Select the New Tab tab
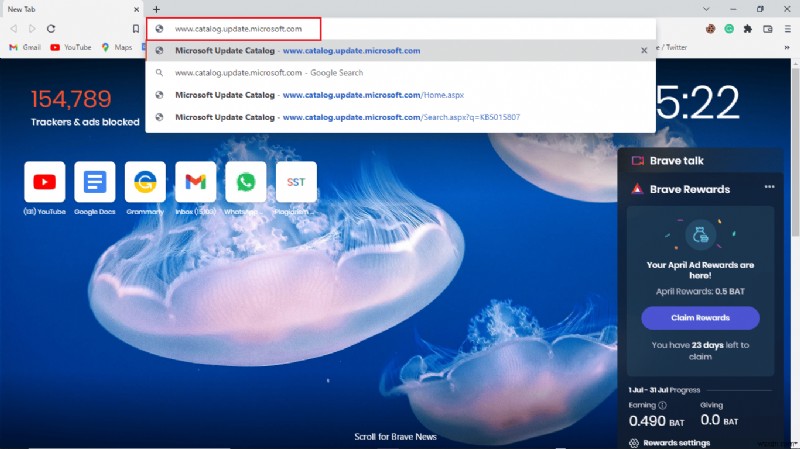This screenshot has width=800, height=449. click(71, 9)
